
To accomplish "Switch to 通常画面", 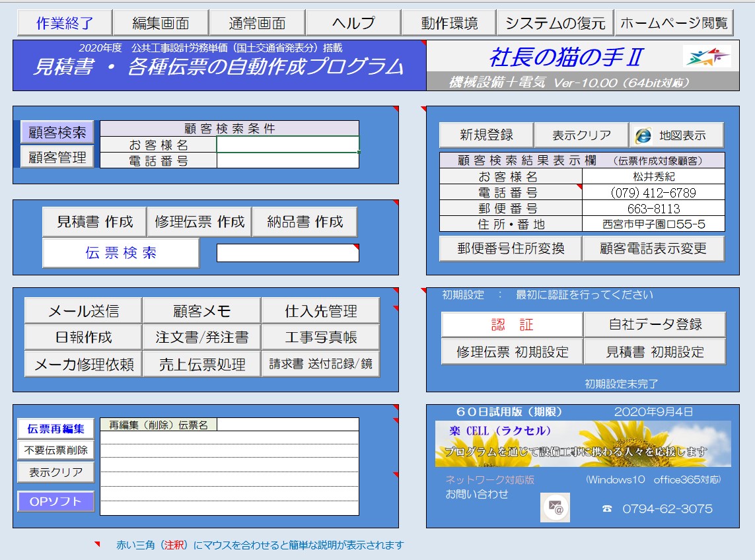I will click(257, 22).
